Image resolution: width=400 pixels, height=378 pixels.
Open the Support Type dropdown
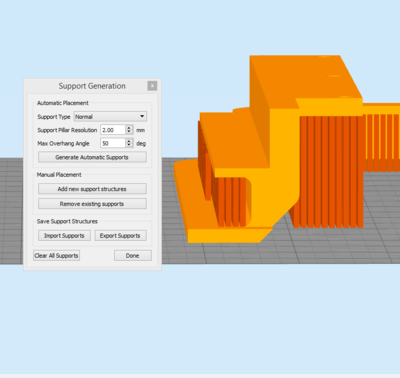tap(110, 117)
